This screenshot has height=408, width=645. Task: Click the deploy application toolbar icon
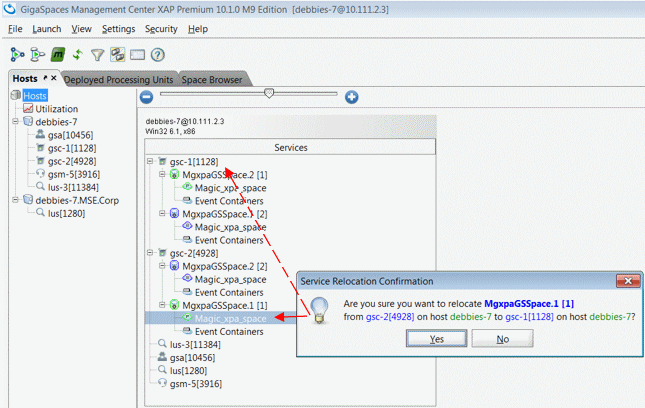point(37,55)
